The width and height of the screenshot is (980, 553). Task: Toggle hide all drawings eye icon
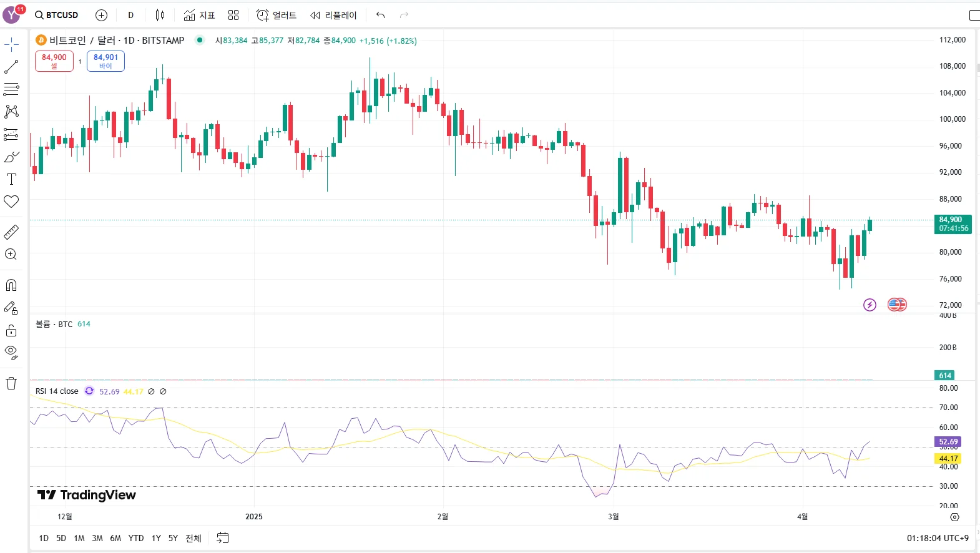[x=11, y=352]
